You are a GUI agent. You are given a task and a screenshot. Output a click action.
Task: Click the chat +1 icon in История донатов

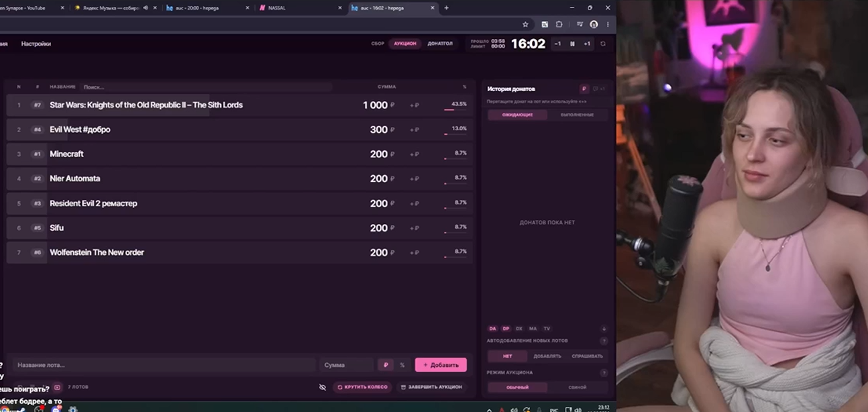point(599,89)
